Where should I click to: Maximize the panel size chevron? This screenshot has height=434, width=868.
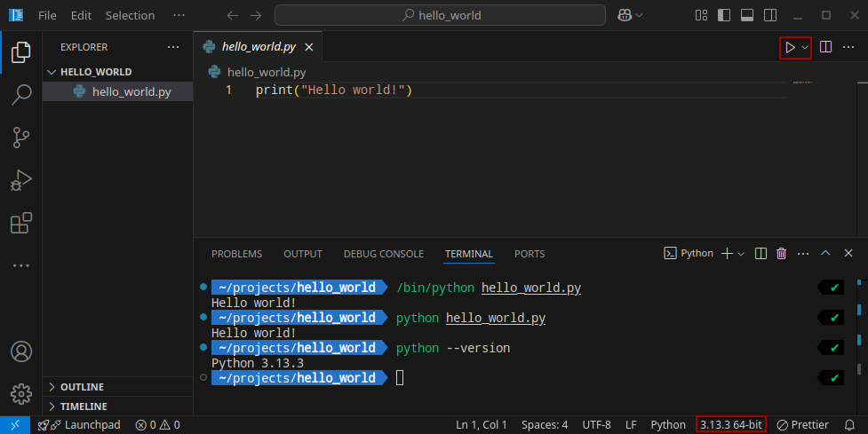824,253
